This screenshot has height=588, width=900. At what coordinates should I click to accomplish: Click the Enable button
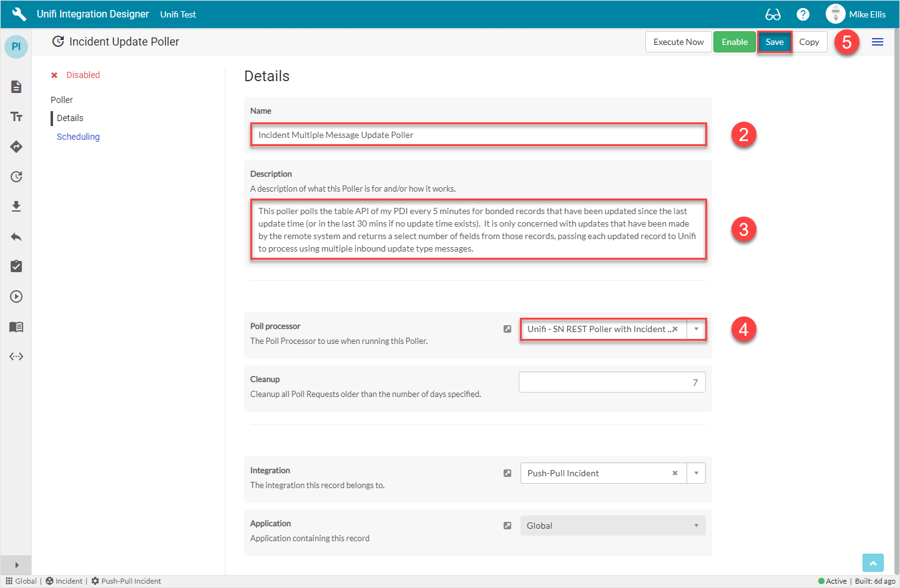tap(735, 42)
